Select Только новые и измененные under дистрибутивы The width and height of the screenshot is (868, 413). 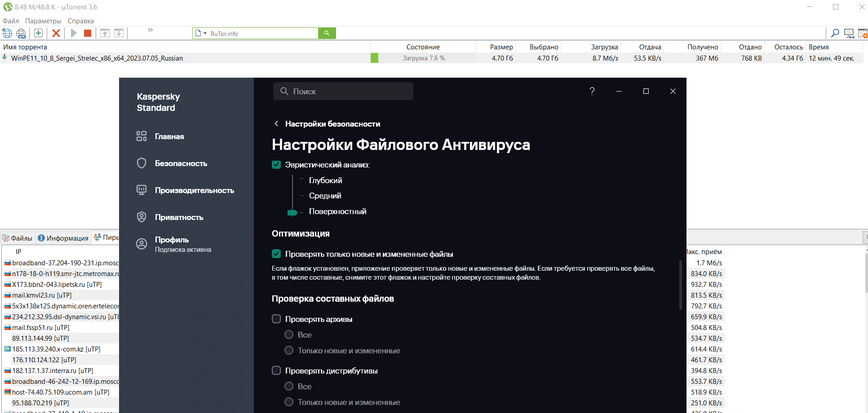[x=289, y=402]
